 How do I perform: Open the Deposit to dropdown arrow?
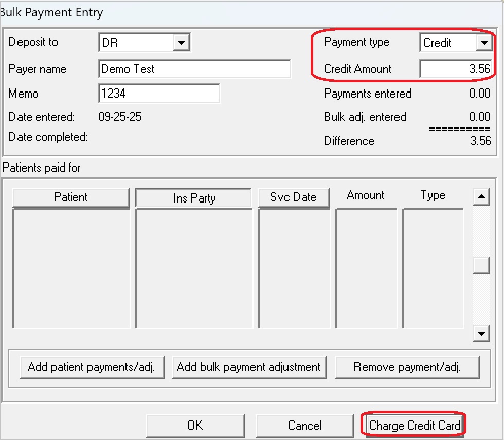click(181, 43)
